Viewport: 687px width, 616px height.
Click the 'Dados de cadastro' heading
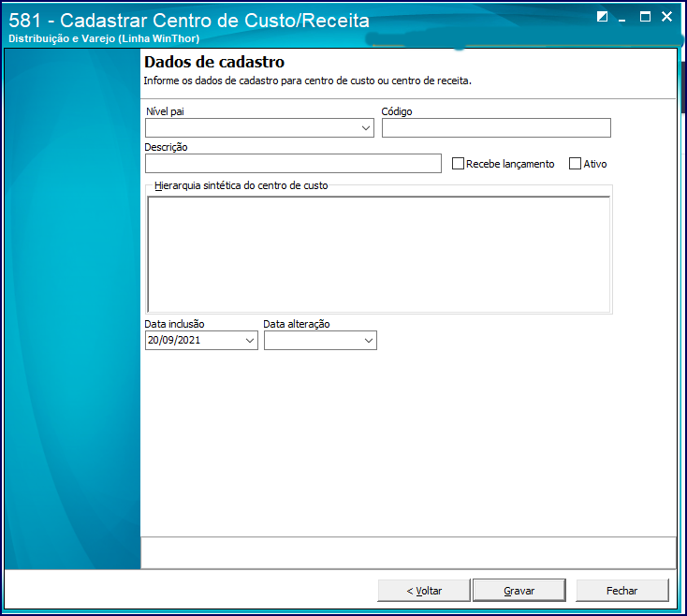point(214,62)
